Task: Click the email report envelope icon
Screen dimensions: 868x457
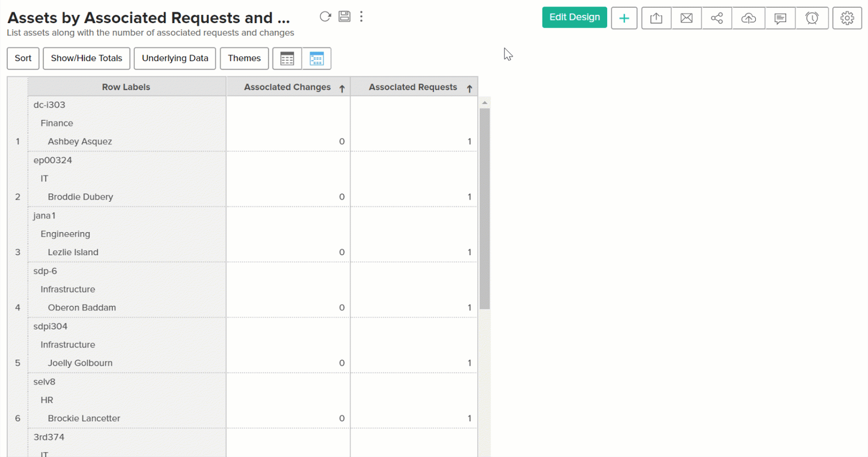Action: tap(686, 18)
